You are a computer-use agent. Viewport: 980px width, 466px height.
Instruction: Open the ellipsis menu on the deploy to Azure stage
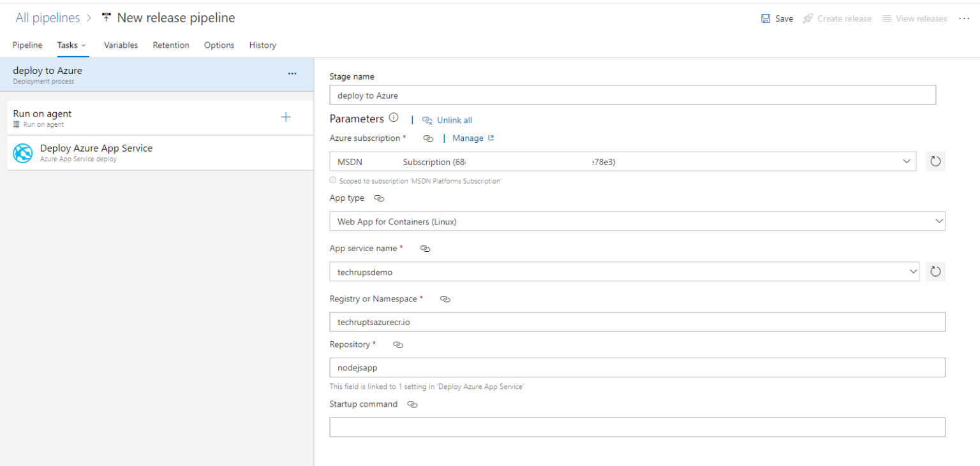(292, 74)
